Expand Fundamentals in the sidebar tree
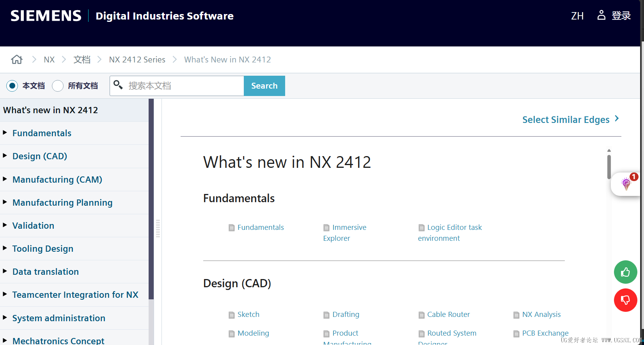 point(5,133)
